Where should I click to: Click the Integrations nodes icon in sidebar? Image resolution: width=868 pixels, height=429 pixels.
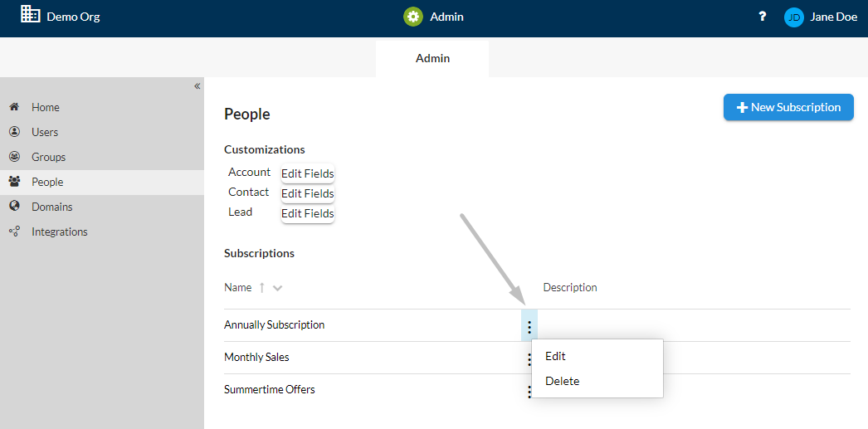coord(14,232)
